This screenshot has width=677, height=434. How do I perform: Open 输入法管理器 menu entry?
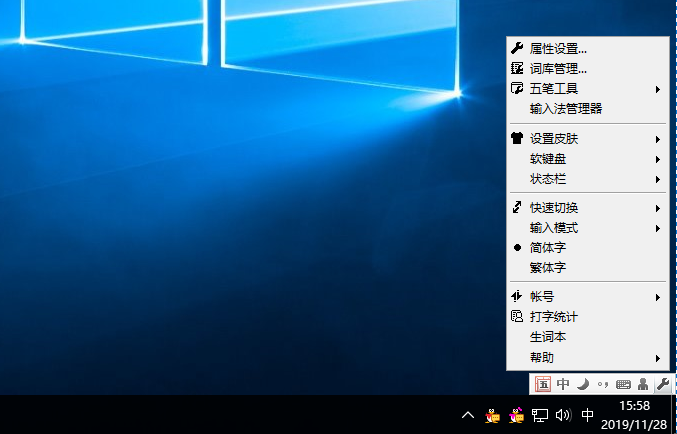(x=588, y=108)
